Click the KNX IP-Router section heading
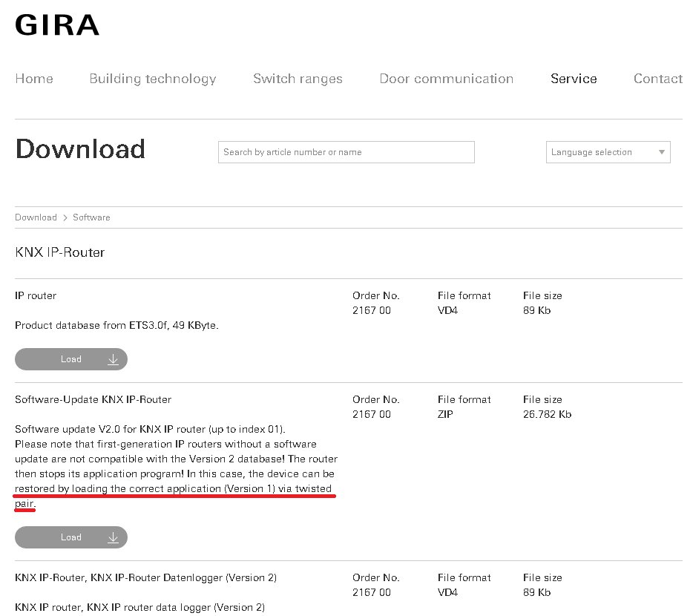 tap(60, 252)
